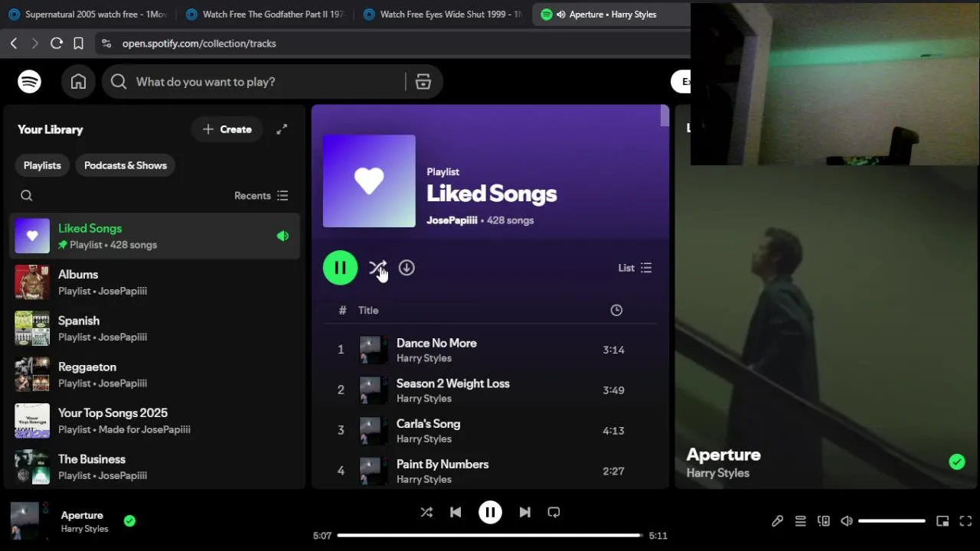Toggle saved checkmark next to Aperture in player
The image size is (980, 551).
tap(129, 521)
